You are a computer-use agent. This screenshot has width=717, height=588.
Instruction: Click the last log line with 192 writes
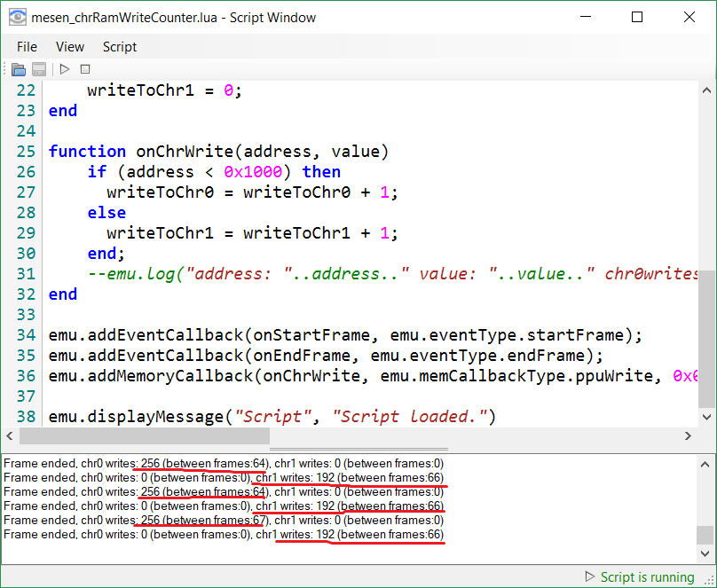(x=224, y=534)
